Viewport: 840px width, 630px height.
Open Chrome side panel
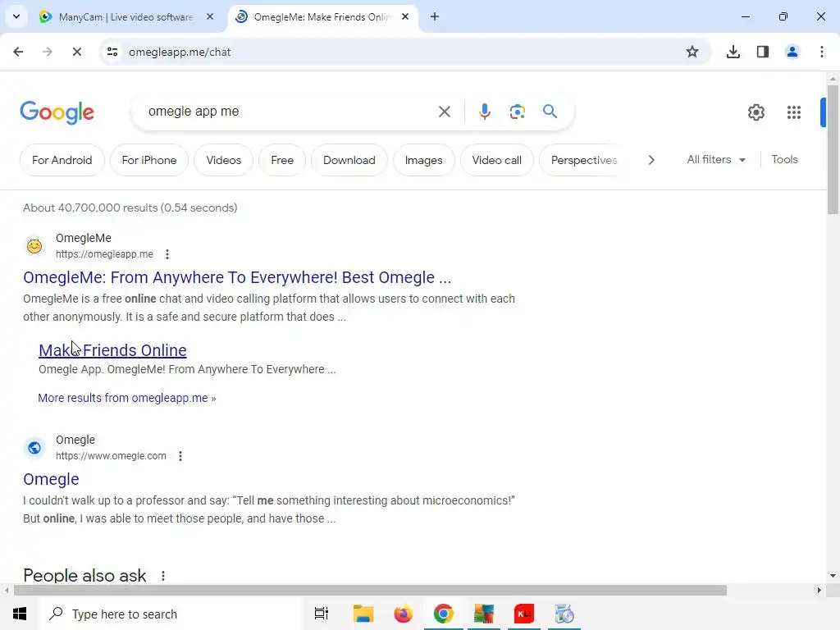pos(763,52)
